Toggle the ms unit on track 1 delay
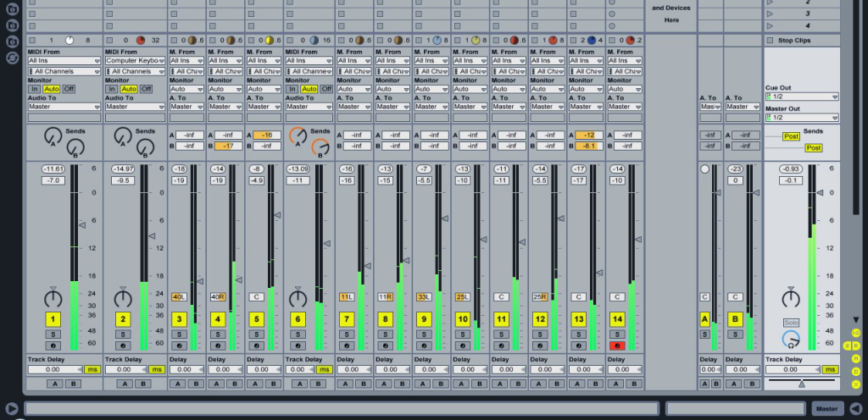 pyautogui.click(x=92, y=370)
